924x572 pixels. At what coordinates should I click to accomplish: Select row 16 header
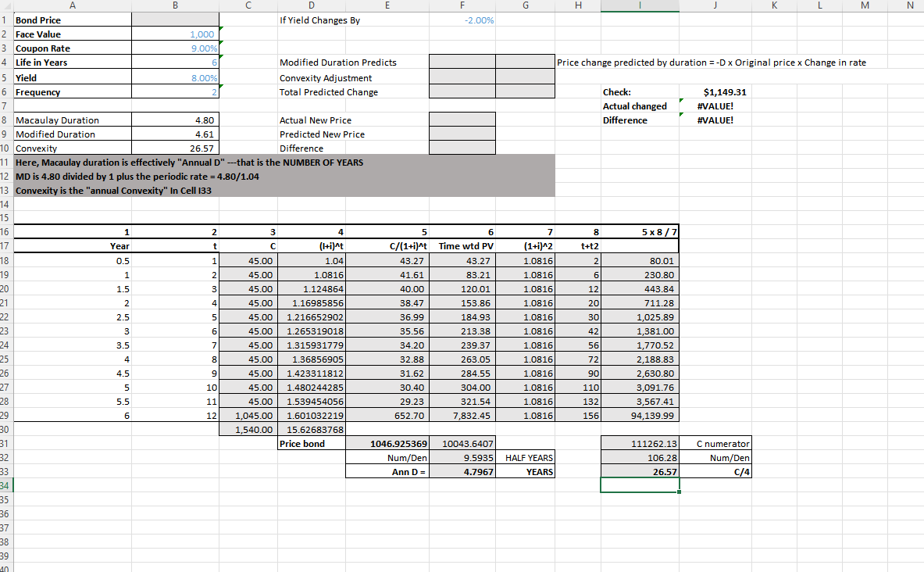tap(5, 232)
